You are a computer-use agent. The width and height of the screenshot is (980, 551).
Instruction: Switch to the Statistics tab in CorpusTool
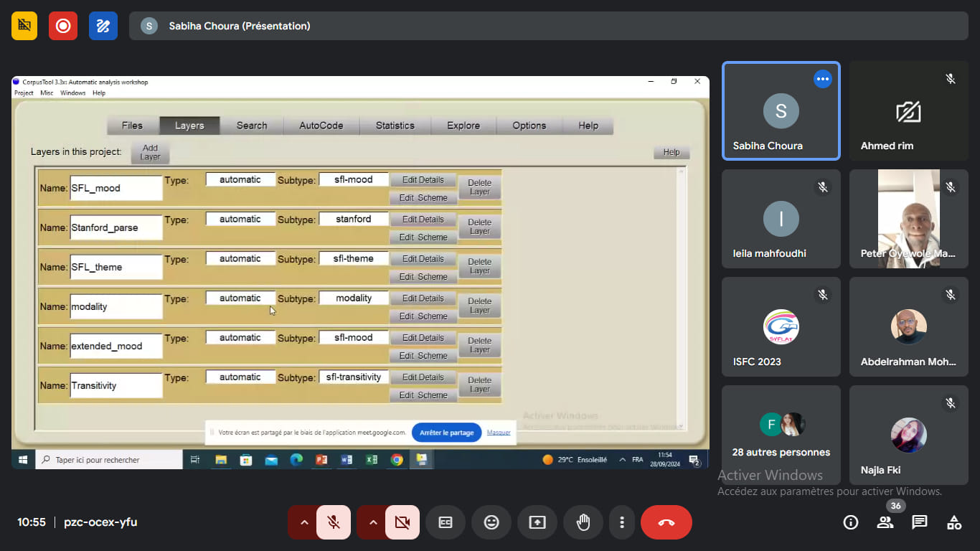[395, 126]
